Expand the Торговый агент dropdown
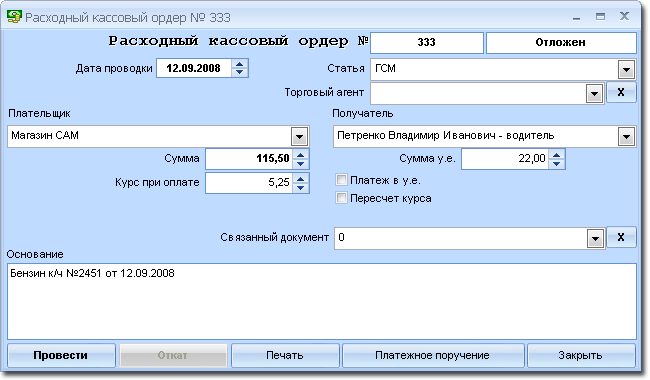The height and width of the screenshot is (380, 650). pyautogui.click(x=594, y=93)
